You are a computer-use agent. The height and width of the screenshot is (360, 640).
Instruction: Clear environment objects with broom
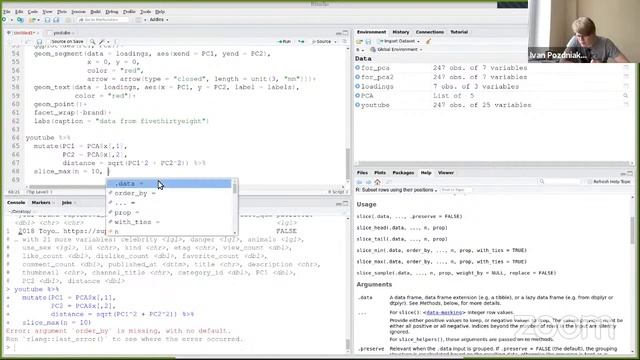428,41
